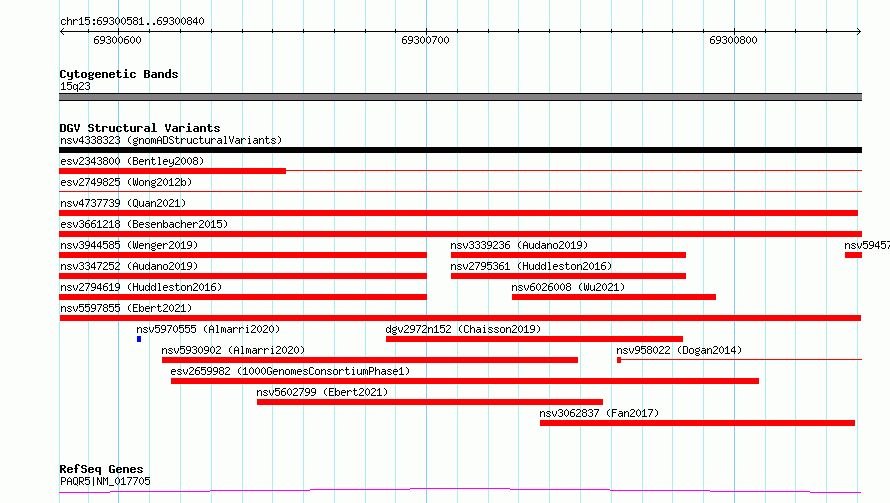The height and width of the screenshot is (503, 890).
Task: Click the ruler's right arrow end
Action: pyautogui.click(x=859, y=31)
